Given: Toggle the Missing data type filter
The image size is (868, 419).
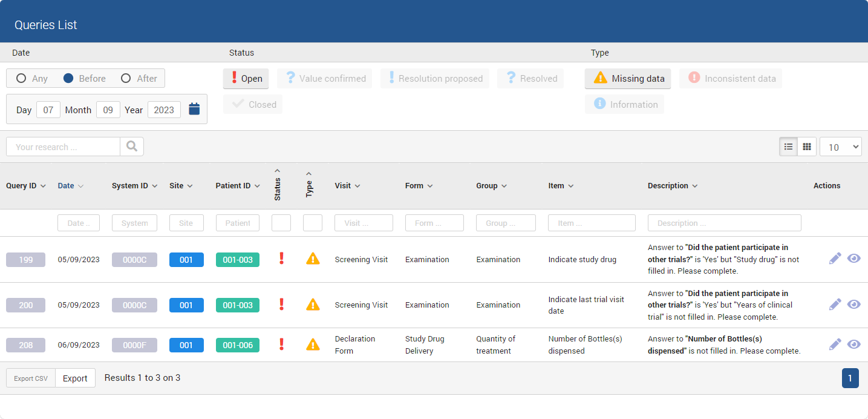Looking at the screenshot, I should [627, 78].
